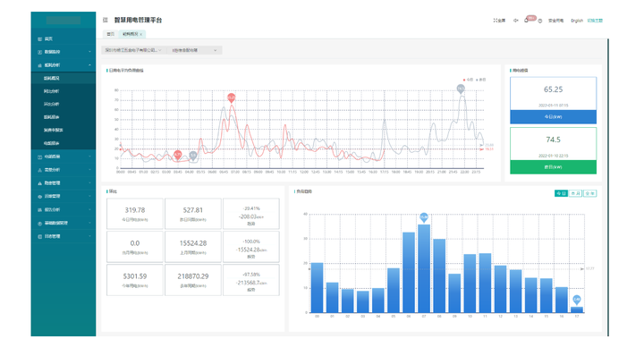Image resolution: width=644 pixels, height=356 pixels.
Task: Click the 0.0 current month card
Action: tap(135, 247)
